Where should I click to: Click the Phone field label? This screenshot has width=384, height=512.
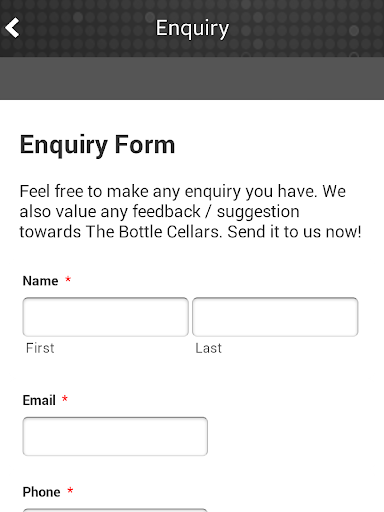click(x=41, y=492)
